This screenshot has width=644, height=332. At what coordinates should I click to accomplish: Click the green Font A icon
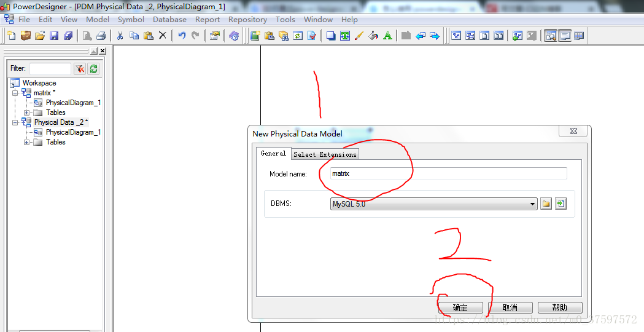(x=388, y=36)
